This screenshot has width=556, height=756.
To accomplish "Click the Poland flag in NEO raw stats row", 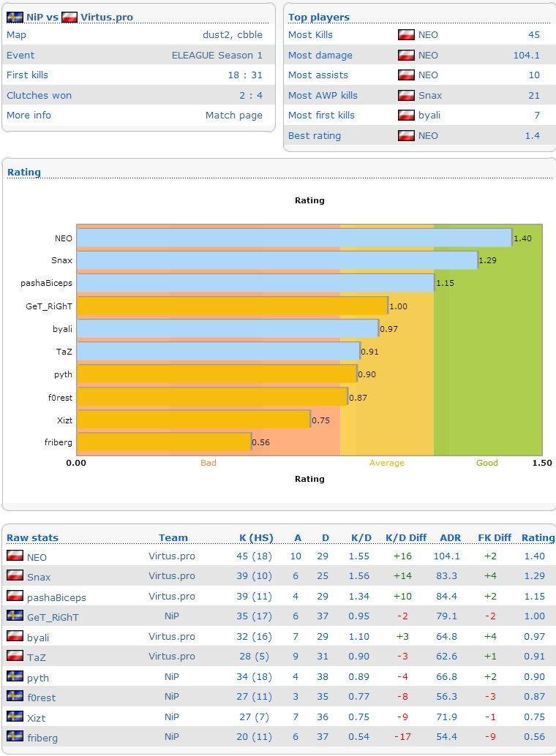I will (x=15, y=556).
